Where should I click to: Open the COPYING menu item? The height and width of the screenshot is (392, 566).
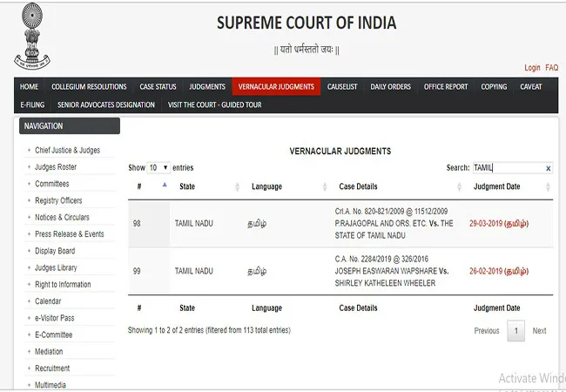point(494,86)
